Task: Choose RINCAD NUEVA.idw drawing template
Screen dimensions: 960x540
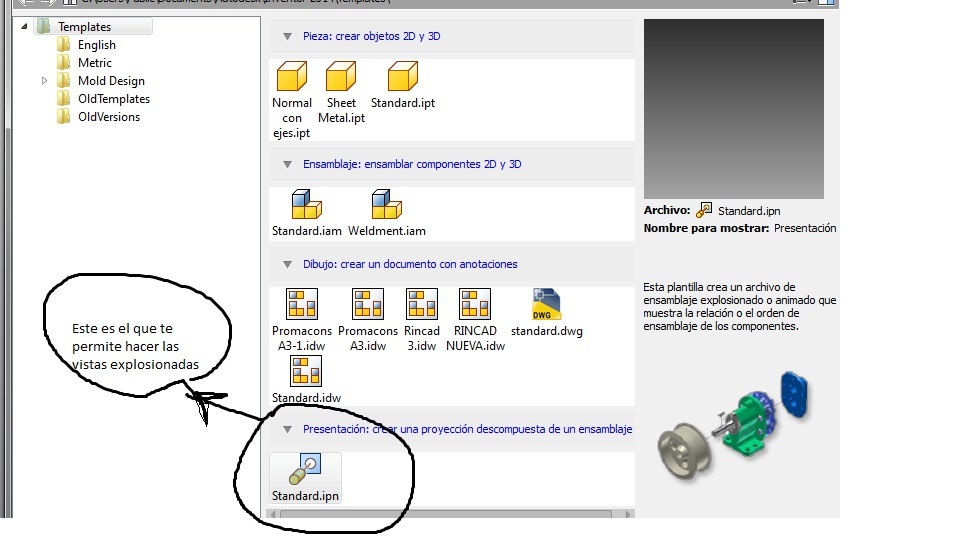Action: tap(475, 320)
